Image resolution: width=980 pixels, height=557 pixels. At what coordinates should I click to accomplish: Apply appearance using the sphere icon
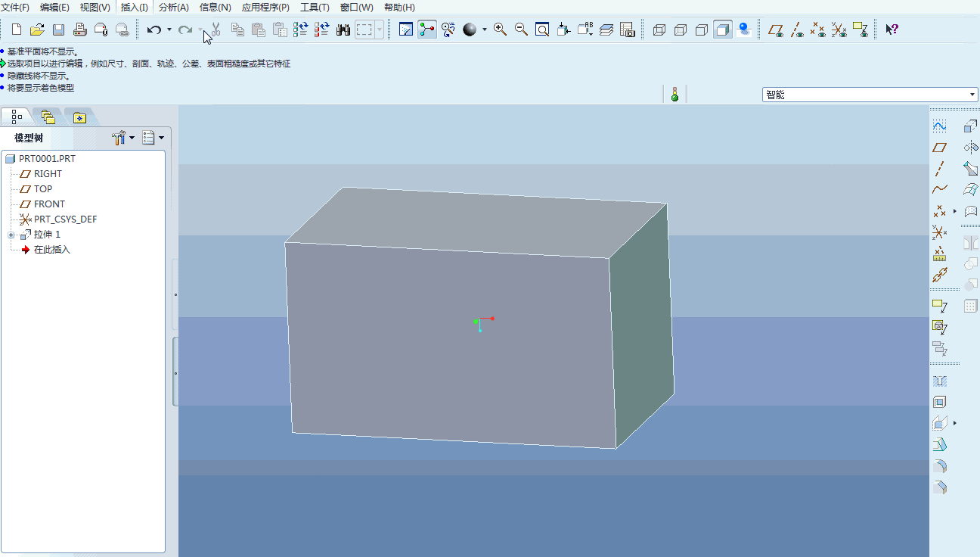(x=470, y=30)
